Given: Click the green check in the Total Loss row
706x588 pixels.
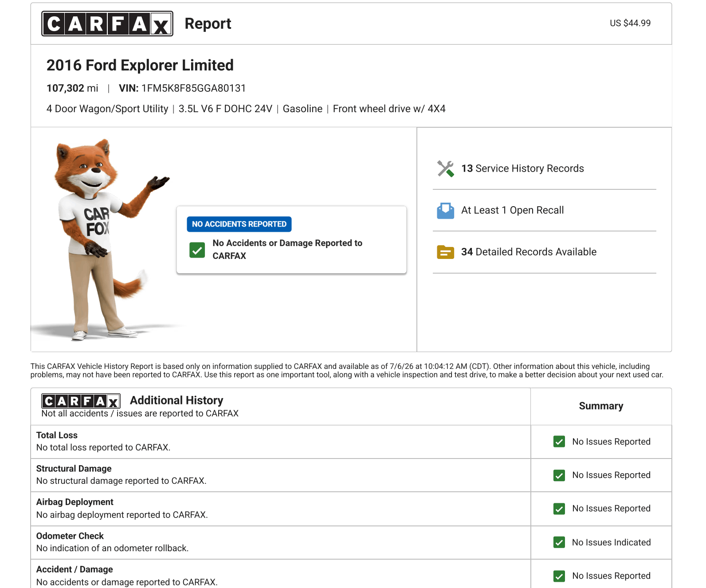Looking at the screenshot, I should point(559,442).
